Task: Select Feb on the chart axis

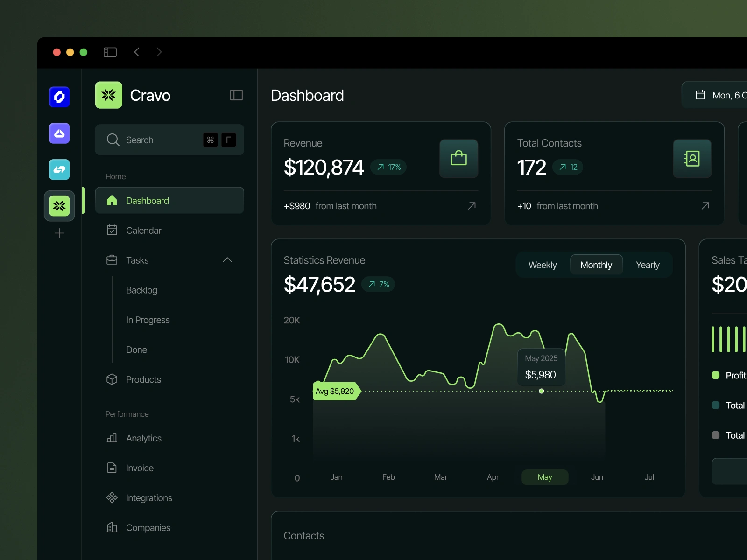Action: [x=388, y=477]
